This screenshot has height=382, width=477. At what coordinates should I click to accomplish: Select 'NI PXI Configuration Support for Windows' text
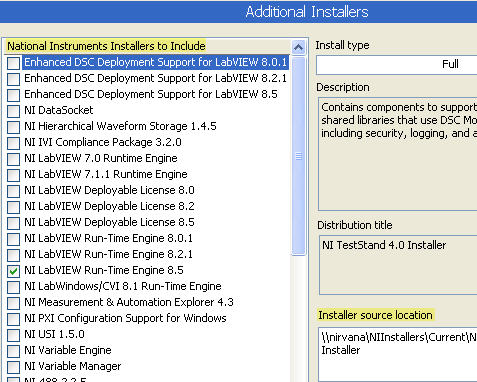click(125, 318)
